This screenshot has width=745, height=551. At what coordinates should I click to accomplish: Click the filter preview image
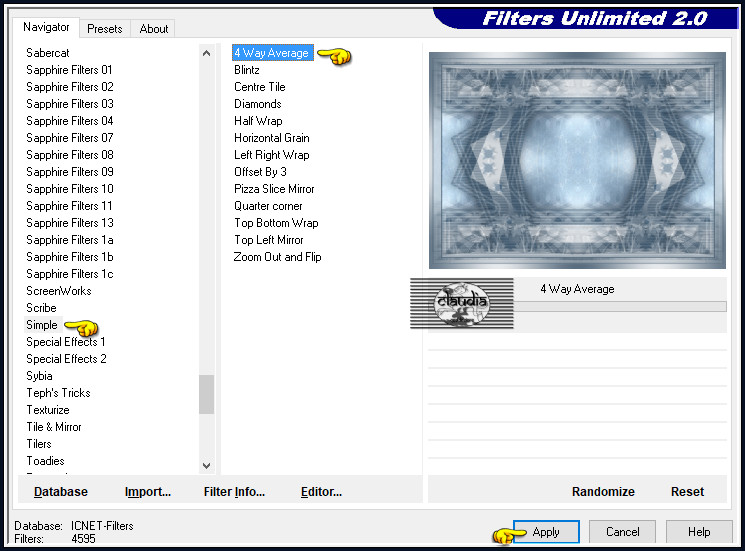click(577, 161)
